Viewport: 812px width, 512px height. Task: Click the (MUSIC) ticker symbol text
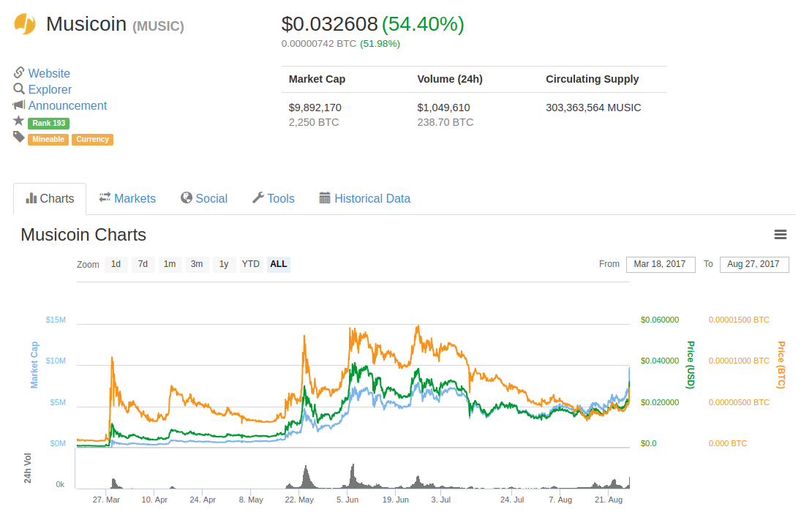(159, 26)
